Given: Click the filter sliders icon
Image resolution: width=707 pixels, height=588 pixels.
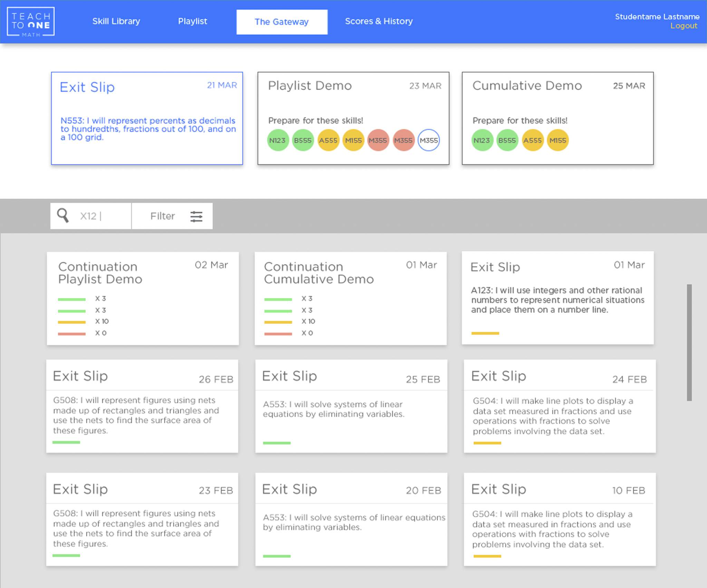Looking at the screenshot, I should pyautogui.click(x=196, y=216).
